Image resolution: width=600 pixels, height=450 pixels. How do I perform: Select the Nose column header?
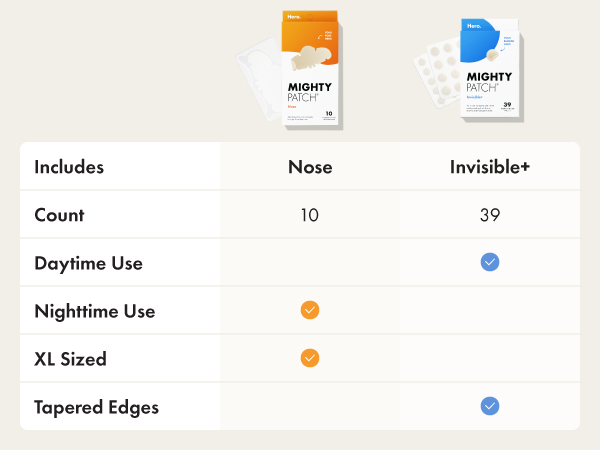(310, 167)
